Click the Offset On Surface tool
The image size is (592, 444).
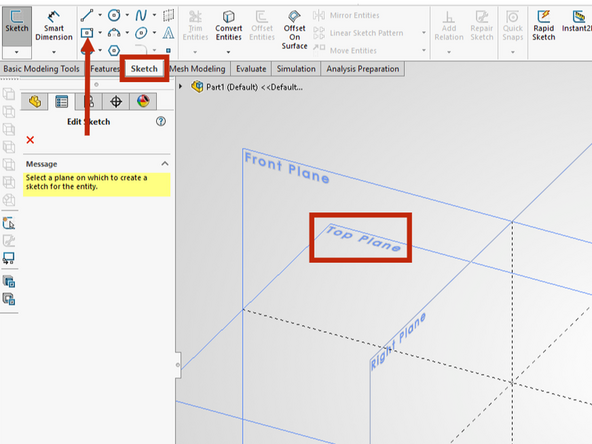point(294,30)
